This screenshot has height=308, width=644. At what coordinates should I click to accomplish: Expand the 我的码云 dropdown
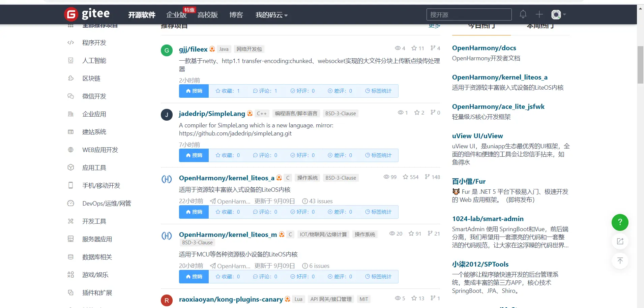(271, 15)
